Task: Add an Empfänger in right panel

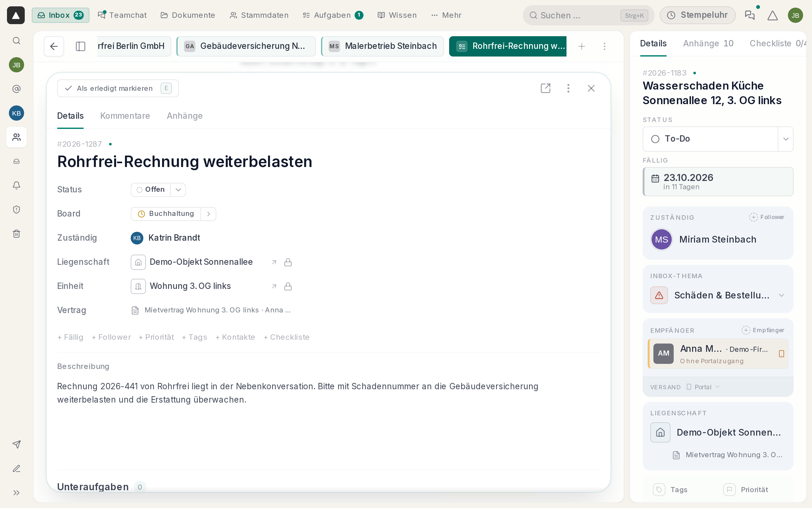Action: click(763, 330)
